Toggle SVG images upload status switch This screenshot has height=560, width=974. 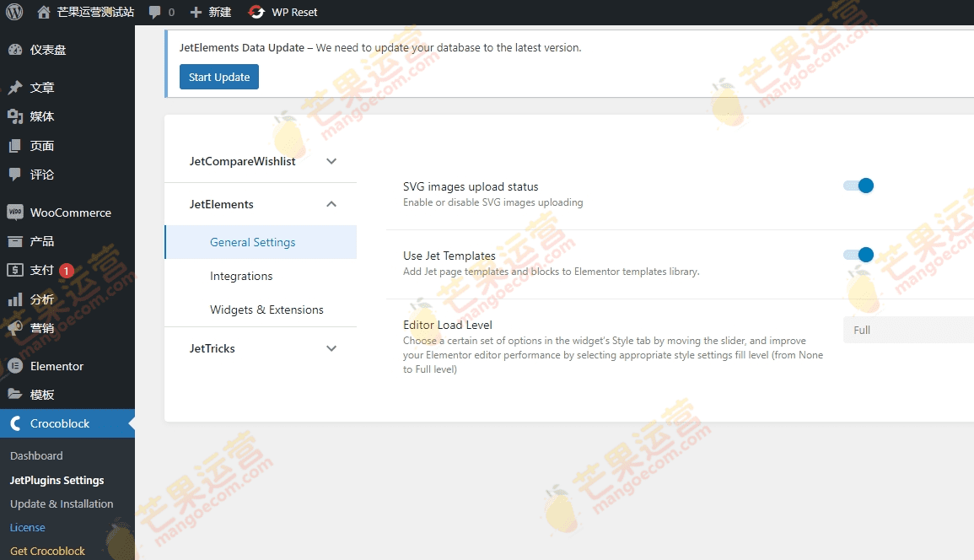pyautogui.click(x=858, y=186)
